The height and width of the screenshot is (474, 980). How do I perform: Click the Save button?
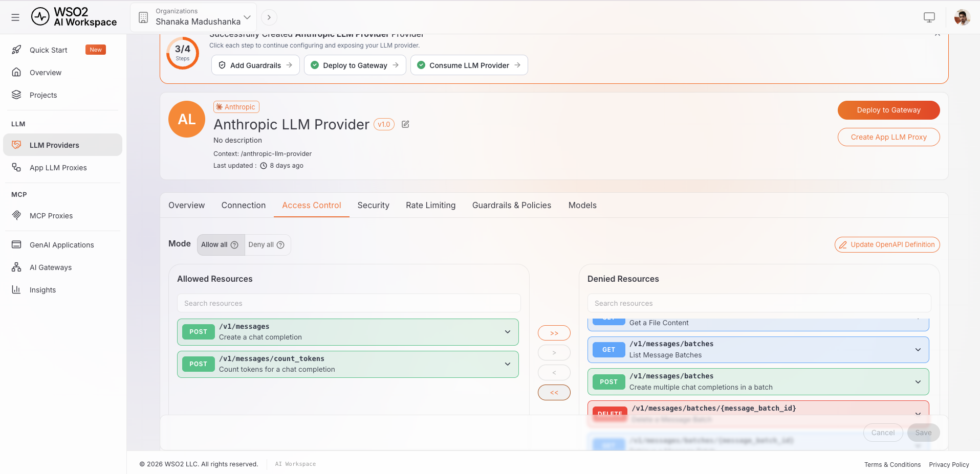(x=924, y=433)
